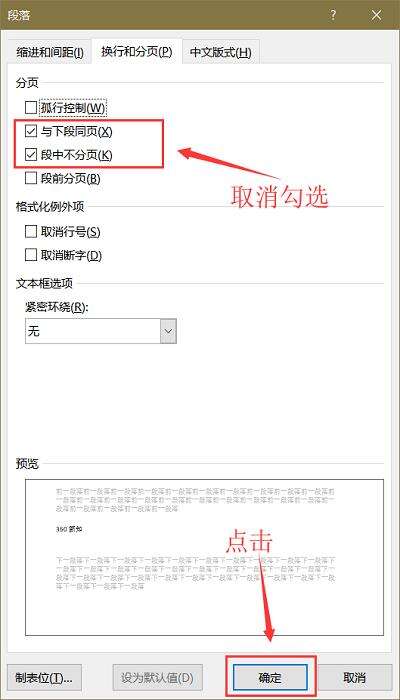Click the question mark help icon
This screenshot has height=700, width=400.
pos(333,15)
